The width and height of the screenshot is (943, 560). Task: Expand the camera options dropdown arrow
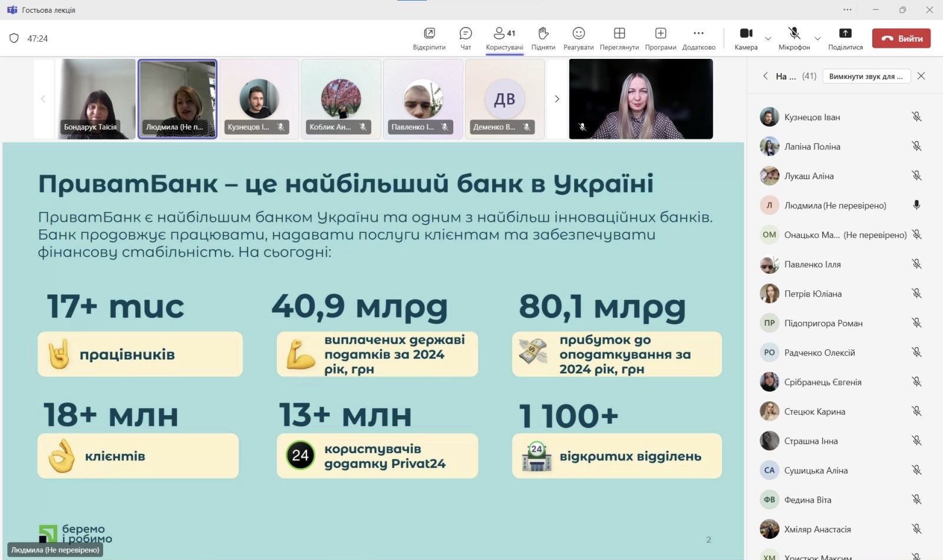point(768,39)
